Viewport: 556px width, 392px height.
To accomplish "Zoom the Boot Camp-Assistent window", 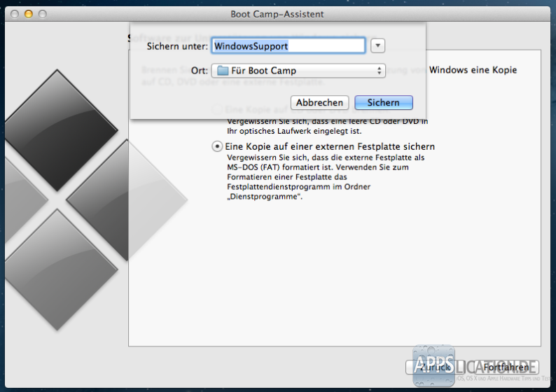I will (43, 14).
